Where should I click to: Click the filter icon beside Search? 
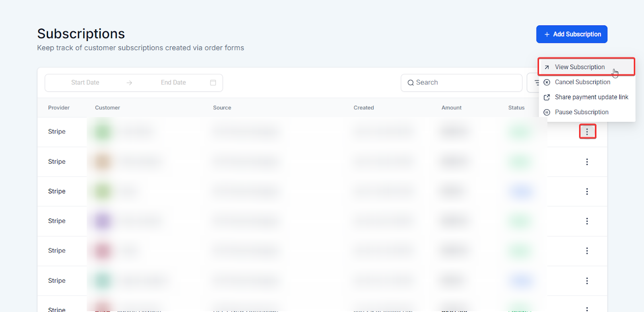click(535, 83)
